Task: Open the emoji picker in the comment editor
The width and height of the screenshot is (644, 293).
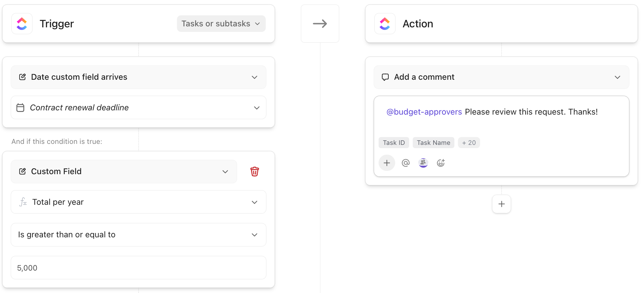Action: 441,163
